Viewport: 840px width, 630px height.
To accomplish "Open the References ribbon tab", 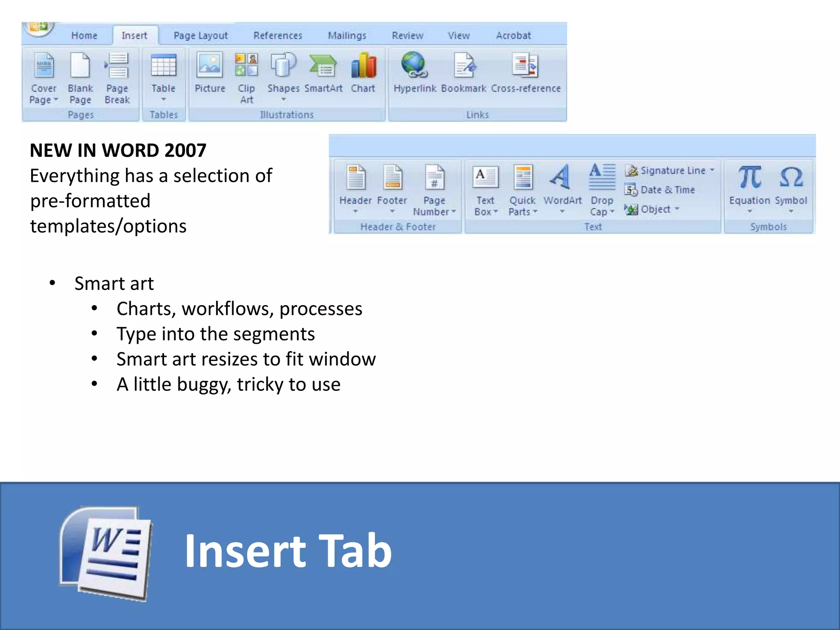I will pyautogui.click(x=278, y=36).
